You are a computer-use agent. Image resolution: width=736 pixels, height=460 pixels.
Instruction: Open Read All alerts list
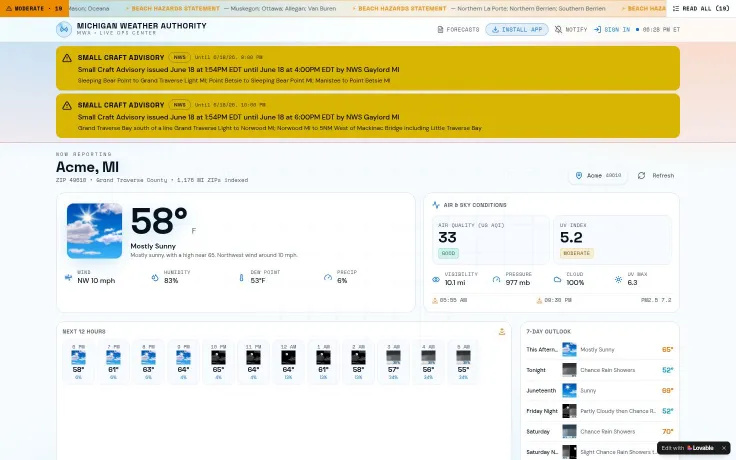point(701,8)
